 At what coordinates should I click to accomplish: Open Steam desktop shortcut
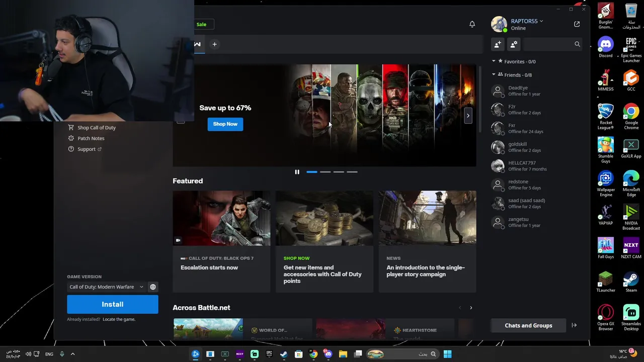pos(631,282)
